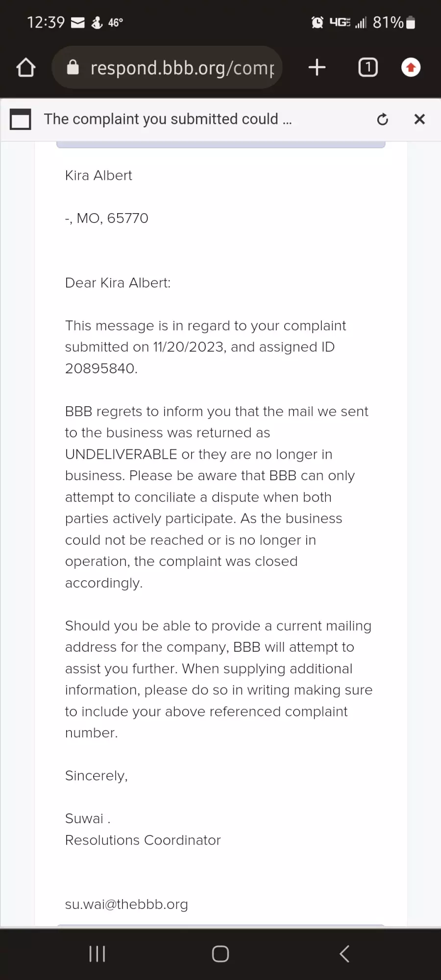
Task: Reload the page with refresh icon
Action: point(383,119)
